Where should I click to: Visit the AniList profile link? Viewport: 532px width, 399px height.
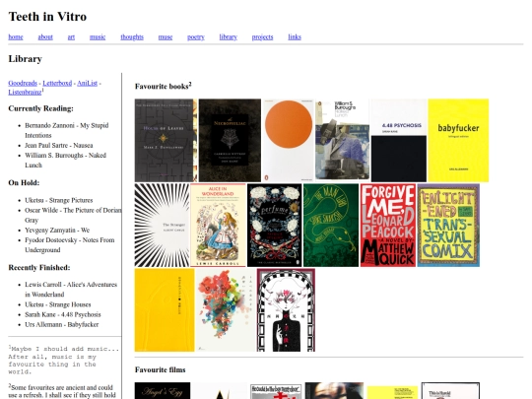pyautogui.click(x=88, y=83)
